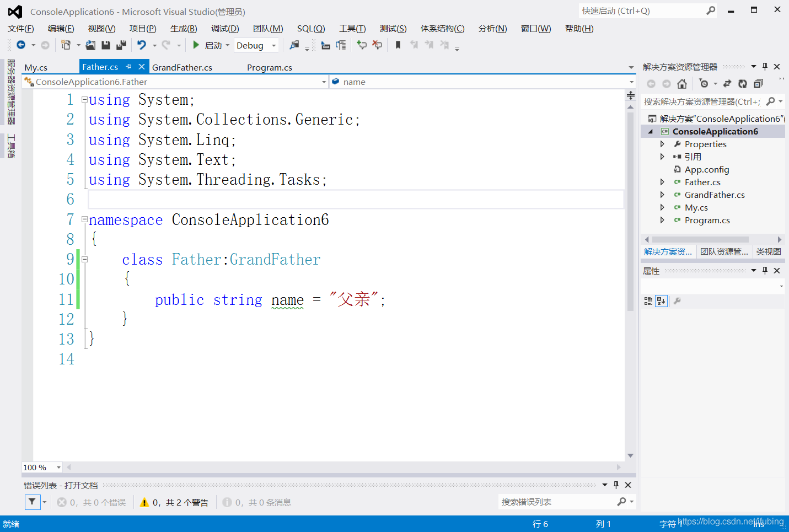The height and width of the screenshot is (532, 789).
Task: Collapse the ConsoleApplication6 project node
Action: pyautogui.click(x=651, y=131)
